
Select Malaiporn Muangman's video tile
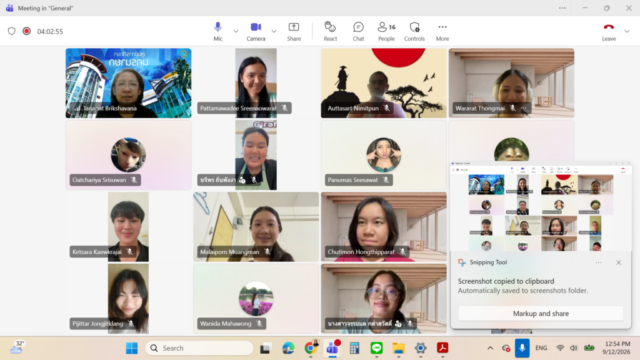(256, 227)
